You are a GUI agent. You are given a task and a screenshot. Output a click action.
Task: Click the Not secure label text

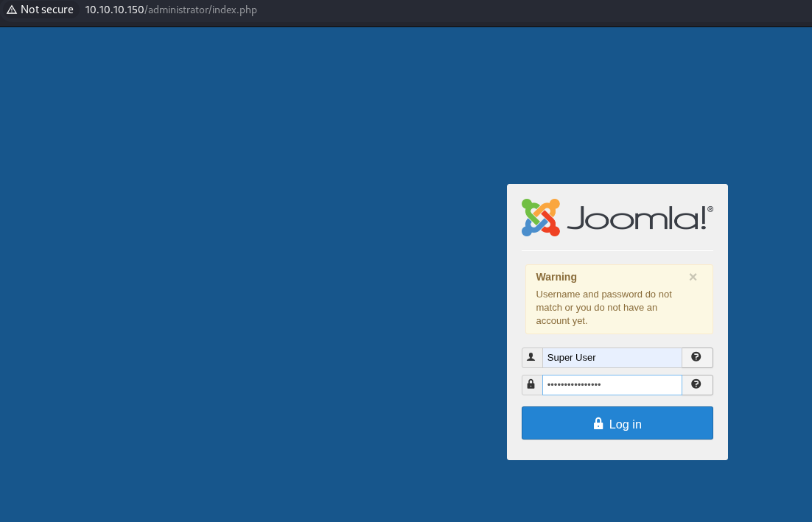click(x=47, y=10)
